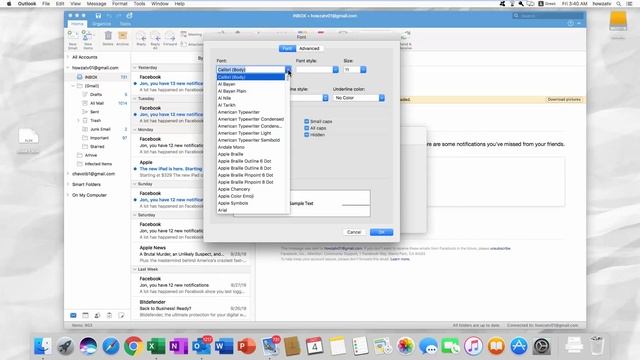Open Finder from the Dock
Image resolution: width=640 pixels, height=360 pixels.
[42, 346]
